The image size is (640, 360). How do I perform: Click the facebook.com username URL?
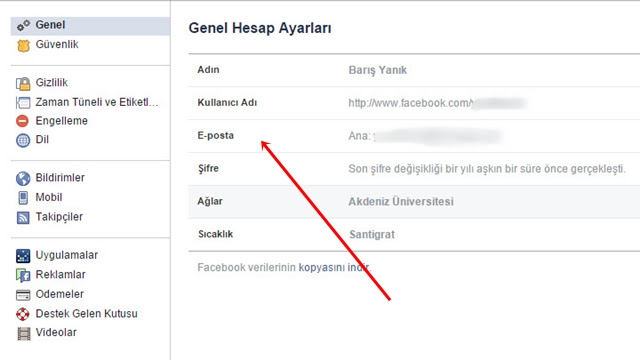tap(437, 103)
